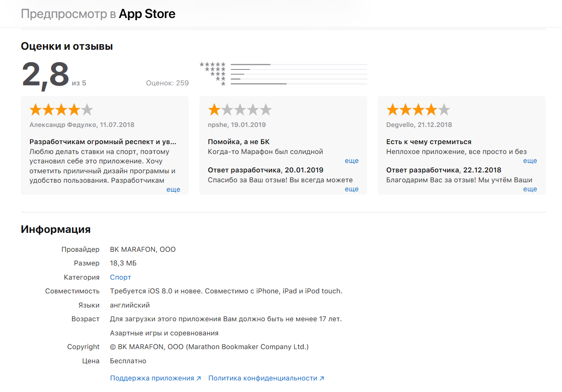Image resolution: width=562 pixels, height=392 pixels.
Task: Click the four-star rating in Александр Федулко's review
Action: point(61,110)
